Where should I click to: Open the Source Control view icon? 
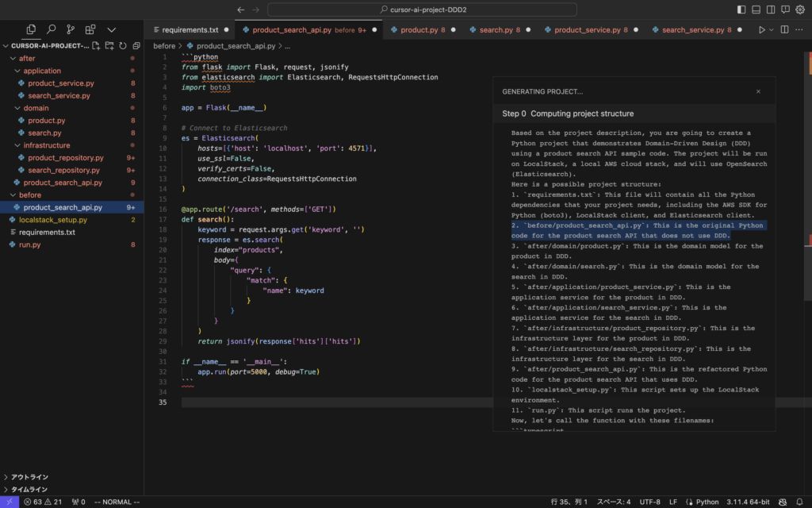tap(71, 29)
